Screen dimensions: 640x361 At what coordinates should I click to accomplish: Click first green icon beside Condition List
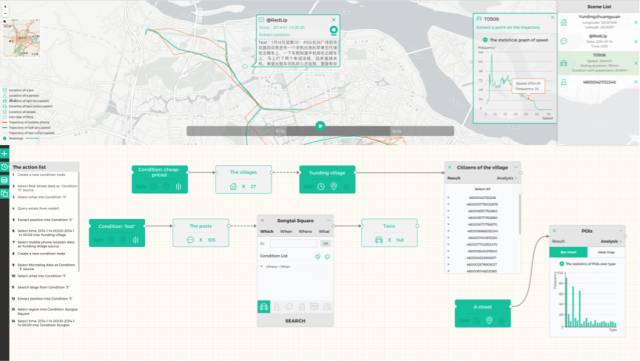click(318, 256)
